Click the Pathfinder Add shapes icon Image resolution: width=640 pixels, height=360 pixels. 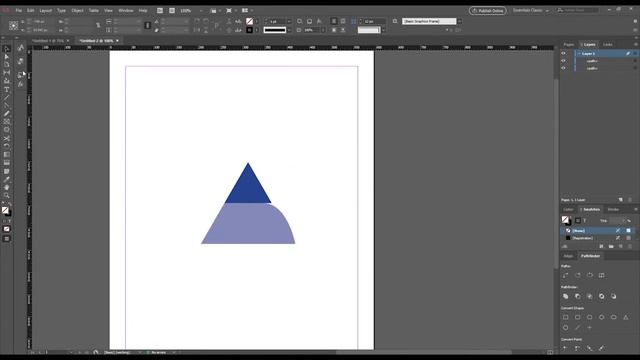(x=566, y=296)
